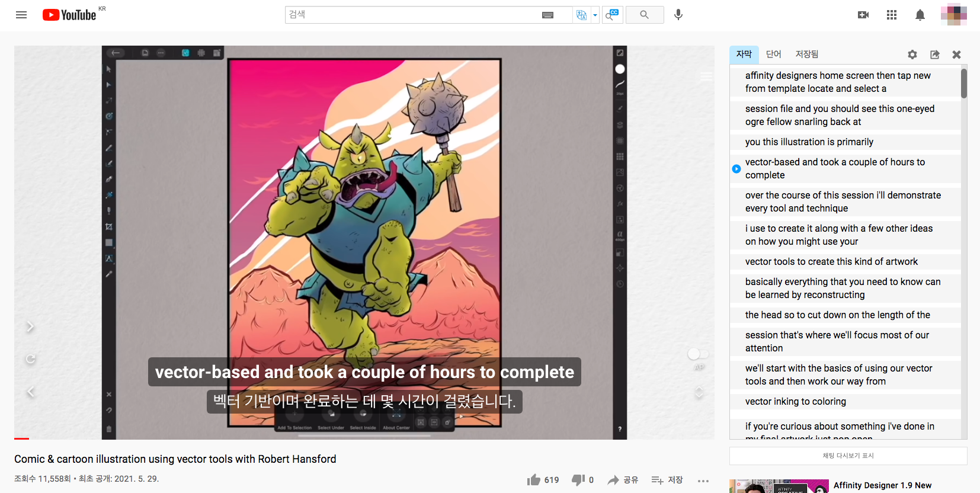Viewport: 980px width, 493px height.
Task: Open the CC subtitle search icon
Action: 612,15
